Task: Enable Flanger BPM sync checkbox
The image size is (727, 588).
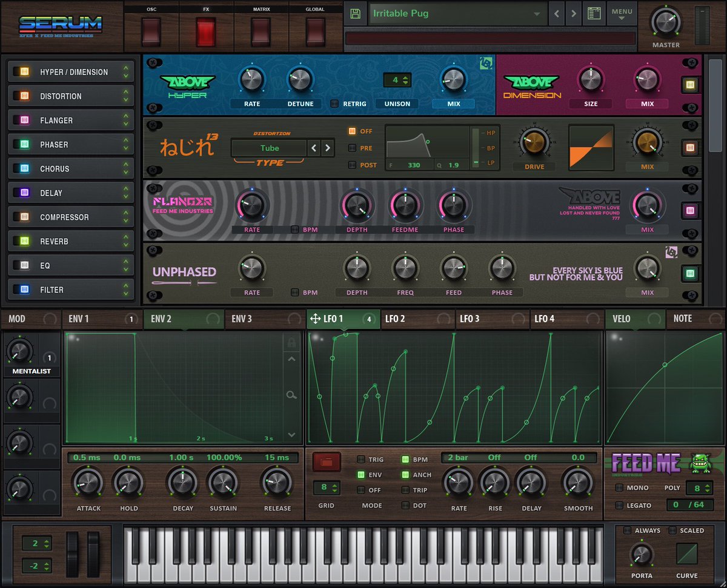Action: 295,230
